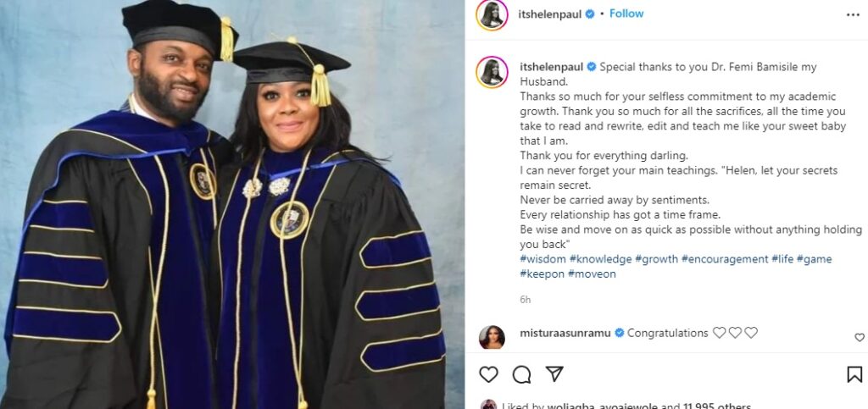This screenshot has height=409, width=868.
Task: Open itshelenpaul's profile picture in the header
Action: [x=492, y=14]
